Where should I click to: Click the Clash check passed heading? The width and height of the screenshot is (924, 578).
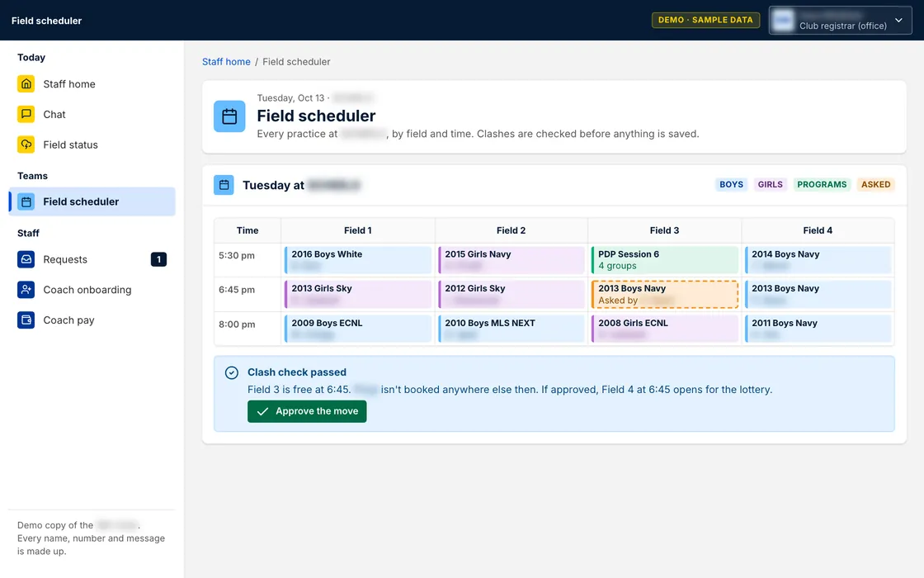(297, 372)
